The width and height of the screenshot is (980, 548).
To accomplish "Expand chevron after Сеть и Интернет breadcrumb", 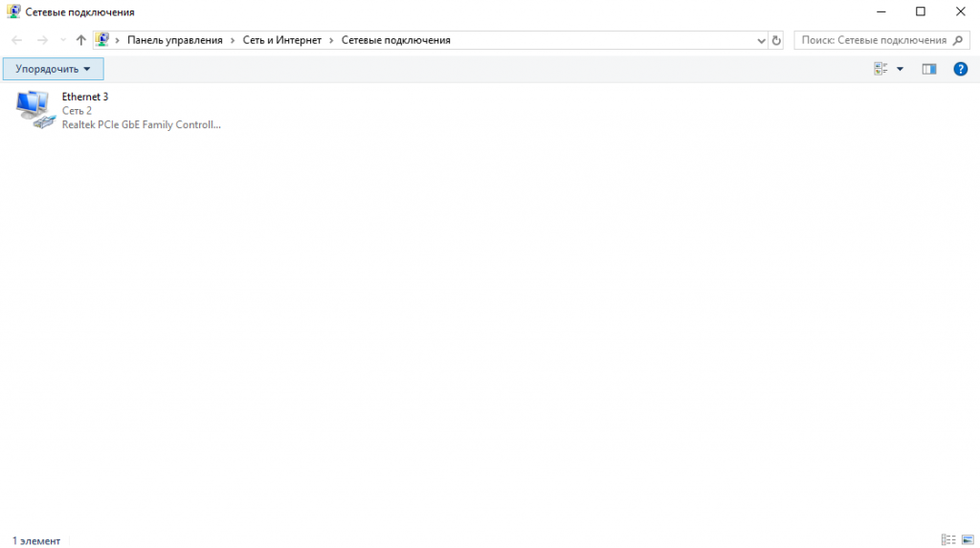I will click(x=331, y=40).
